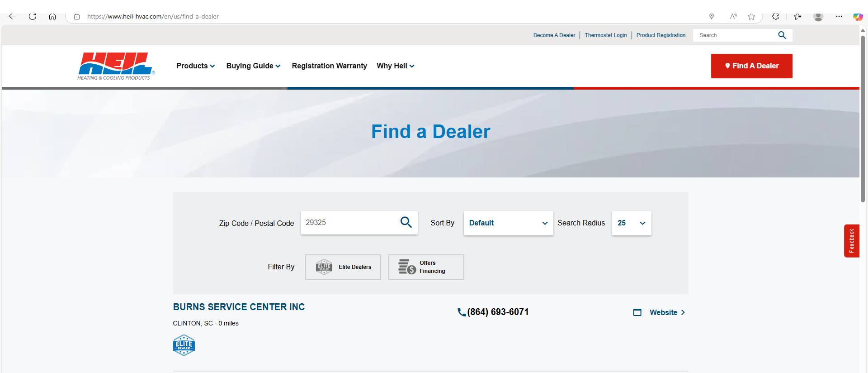Click the Heil logo
This screenshot has width=868, height=373.
(116, 66)
